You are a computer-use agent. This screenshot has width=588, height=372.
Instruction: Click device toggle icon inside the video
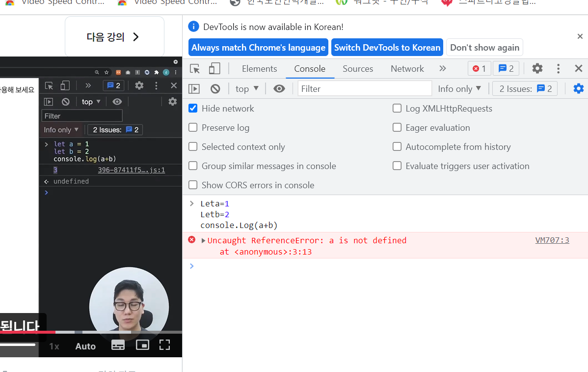65,86
